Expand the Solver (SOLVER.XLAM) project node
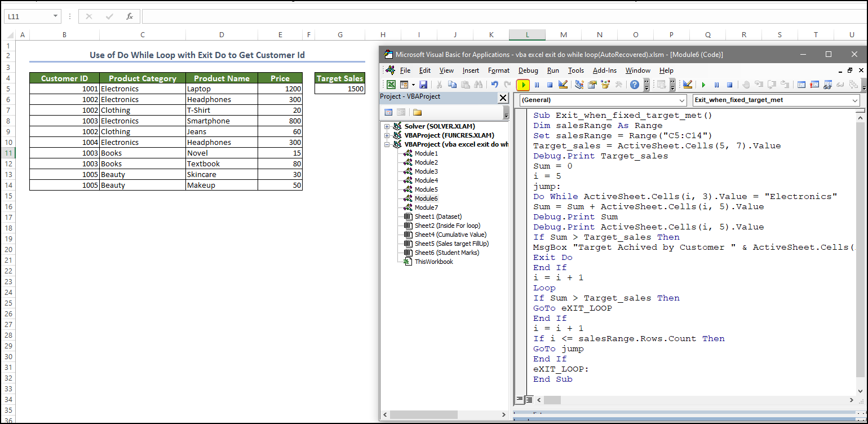Screen dimensions: 868x424 point(387,126)
